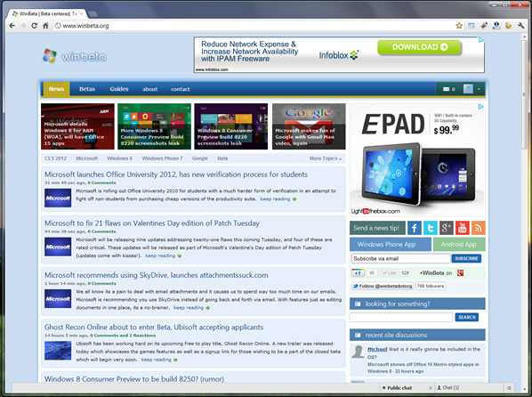Reload the page with refresh icon
Viewport: 532px width, 397px height.
click(35, 26)
